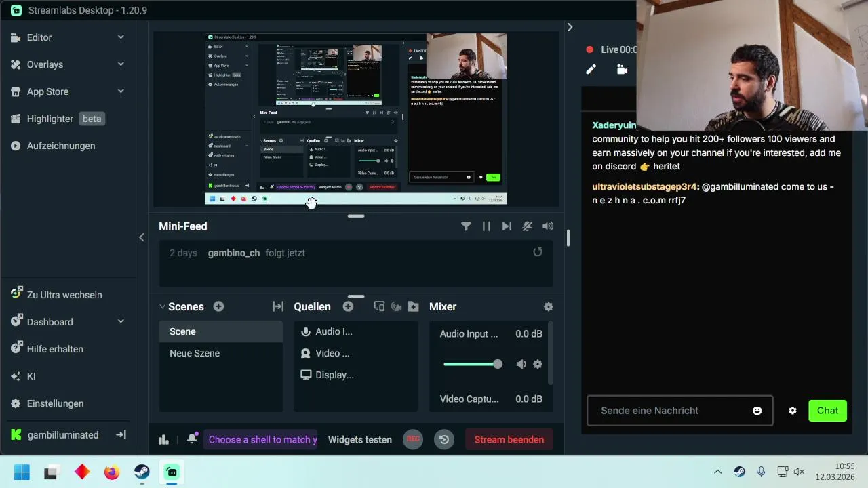Image resolution: width=868 pixels, height=488 pixels.
Task: Add a new scene
Action: tap(218, 307)
